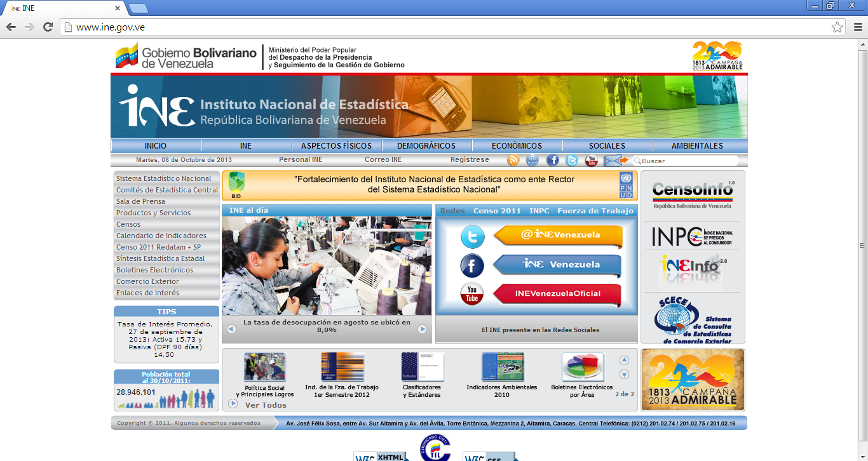Click the Correo INE link
868x461 pixels.
(383, 160)
